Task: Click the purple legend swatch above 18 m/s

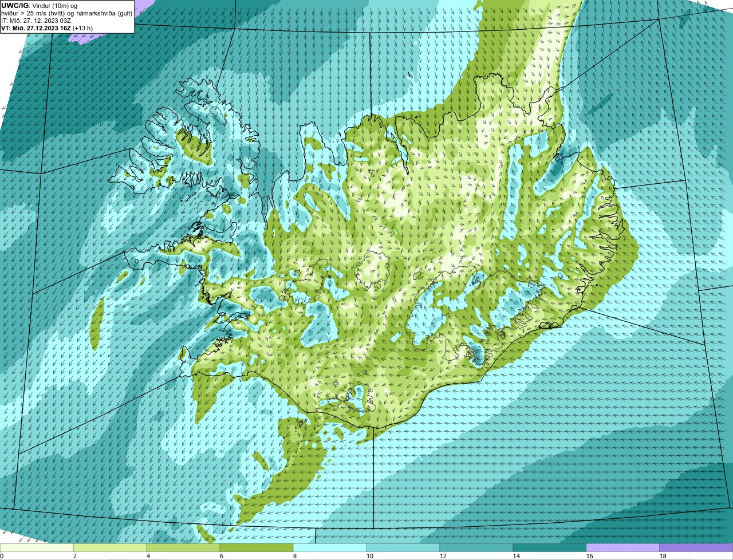Action: coord(696,548)
